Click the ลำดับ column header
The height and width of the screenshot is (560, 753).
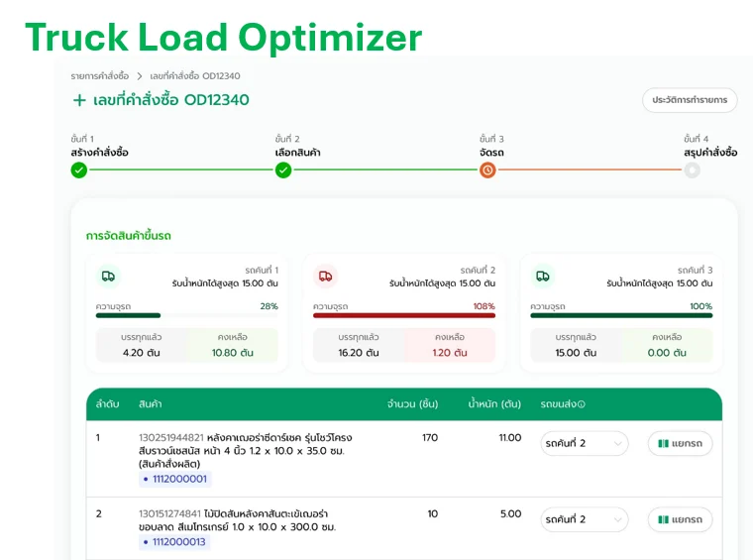point(108,404)
